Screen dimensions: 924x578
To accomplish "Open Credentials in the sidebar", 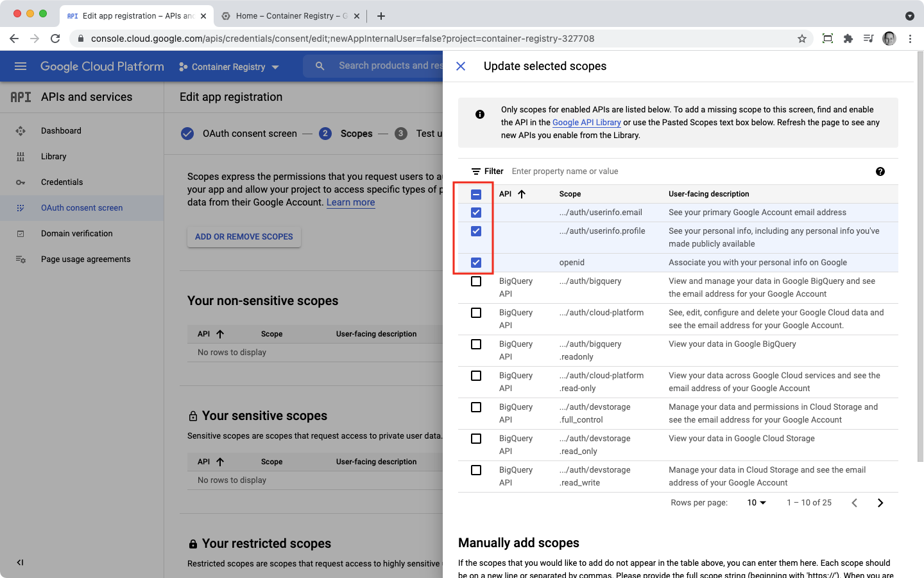I will pyautogui.click(x=62, y=182).
